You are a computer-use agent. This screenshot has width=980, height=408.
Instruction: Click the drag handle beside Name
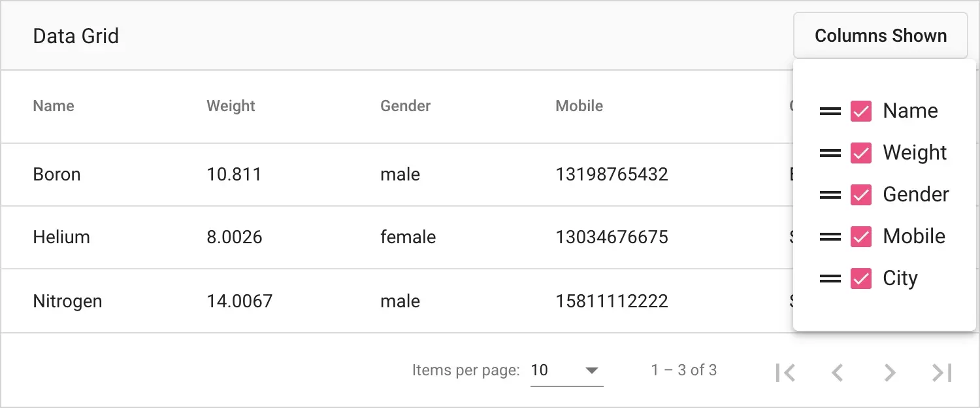click(x=830, y=112)
